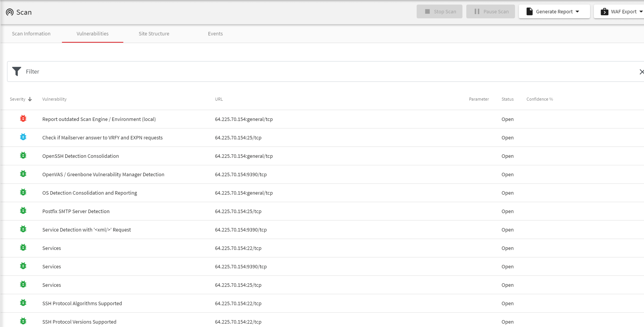Sort by the URL column header
Image resolution: width=644 pixels, height=327 pixels.
(219, 99)
